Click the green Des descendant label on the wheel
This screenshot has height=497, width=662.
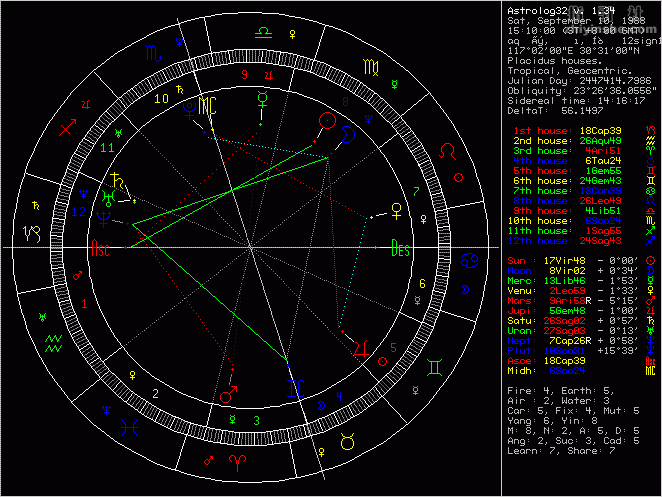(401, 247)
